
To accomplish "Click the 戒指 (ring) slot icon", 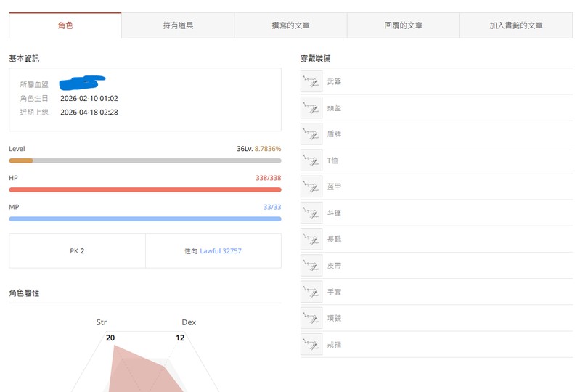I will click(311, 345).
